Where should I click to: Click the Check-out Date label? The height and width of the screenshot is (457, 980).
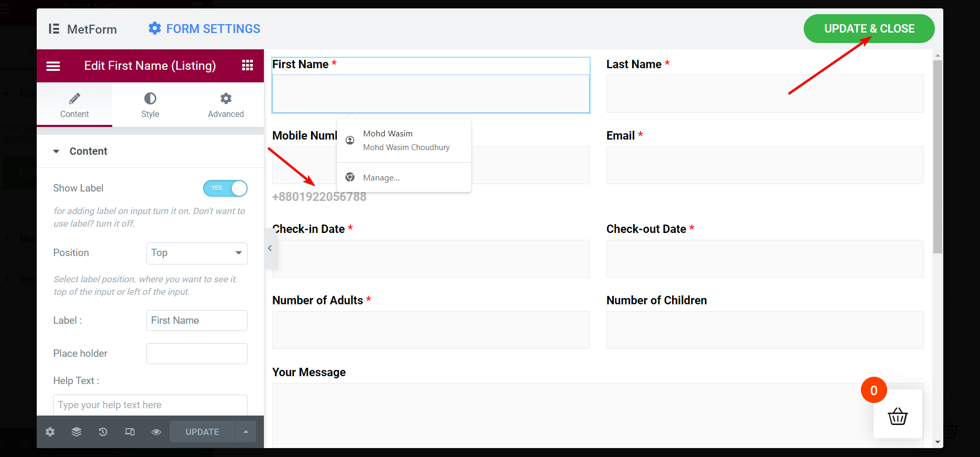pos(646,229)
